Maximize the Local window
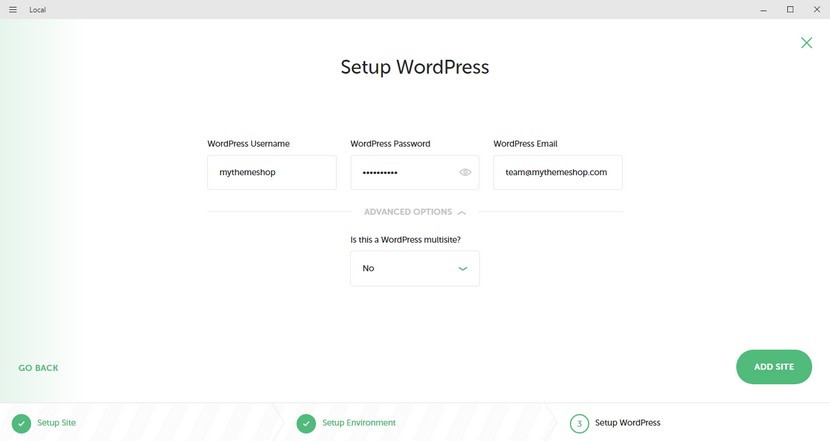 point(790,10)
